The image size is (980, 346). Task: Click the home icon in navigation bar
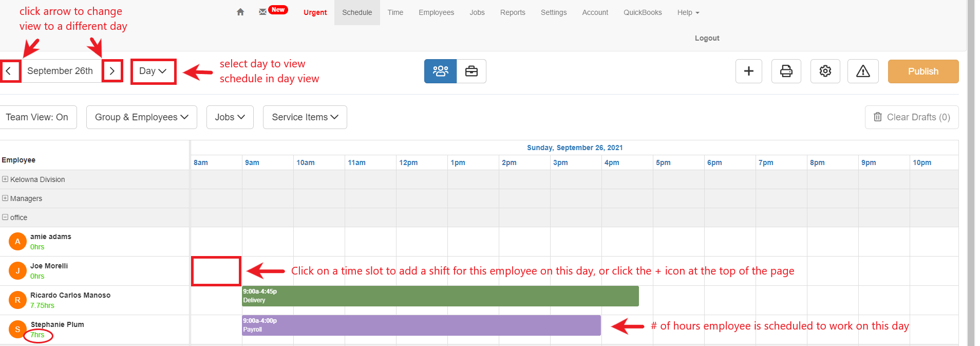click(x=240, y=12)
